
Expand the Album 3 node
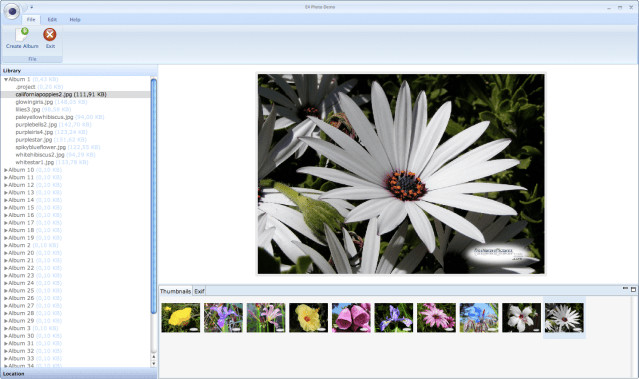coord(6,328)
